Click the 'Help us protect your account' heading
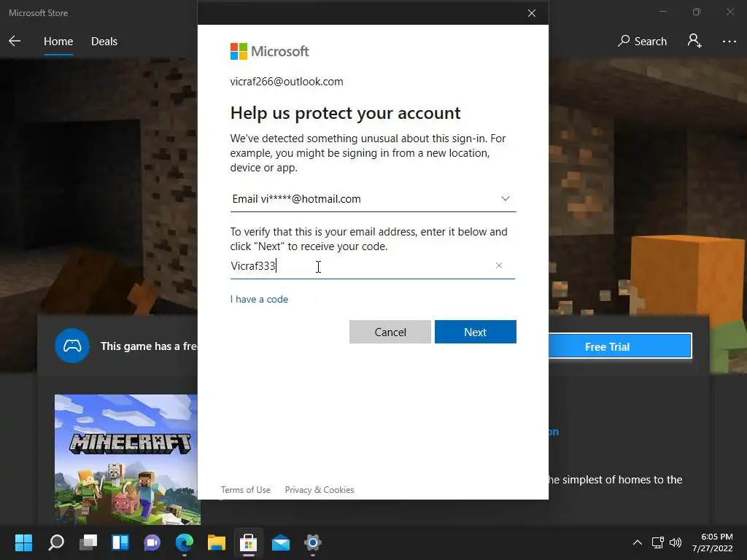The image size is (747, 560). 345,113
